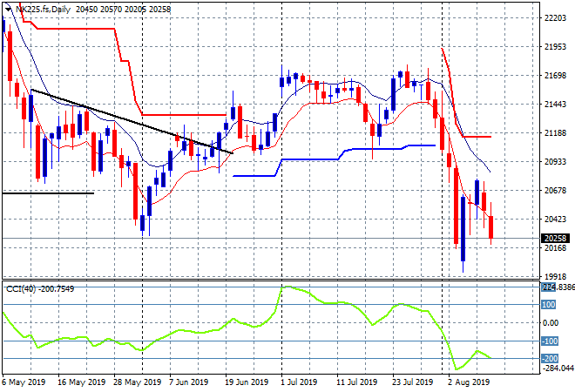The width and height of the screenshot is (575, 392).
Task: Click the small triangle before NK225.fs title
Action: coord(8,10)
